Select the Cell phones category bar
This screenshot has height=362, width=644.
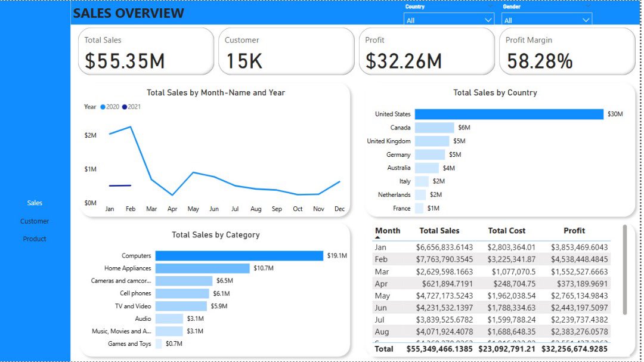(182, 293)
